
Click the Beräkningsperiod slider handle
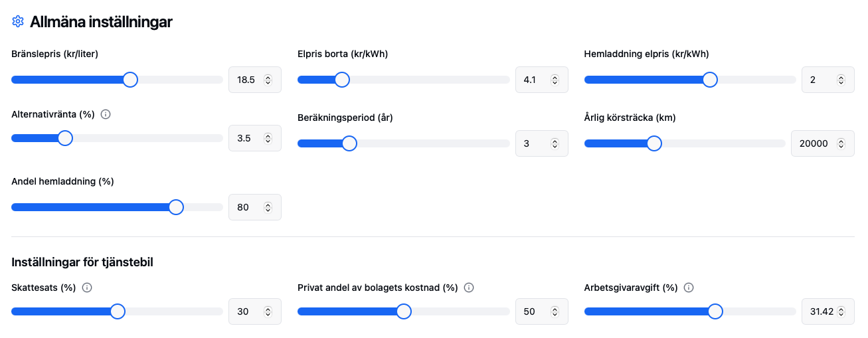click(x=349, y=143)
